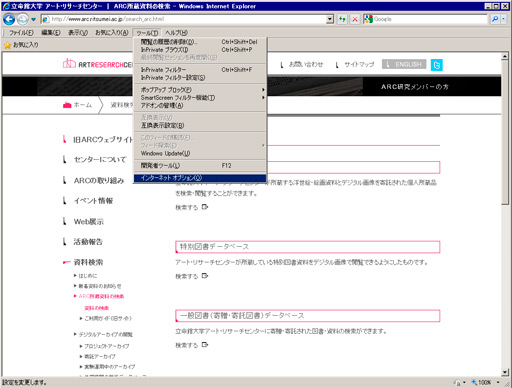Screen dimensions: 512x388
Task: Open センターについて sidebar link
Action: pyautogui.click(x=100, y=160)
